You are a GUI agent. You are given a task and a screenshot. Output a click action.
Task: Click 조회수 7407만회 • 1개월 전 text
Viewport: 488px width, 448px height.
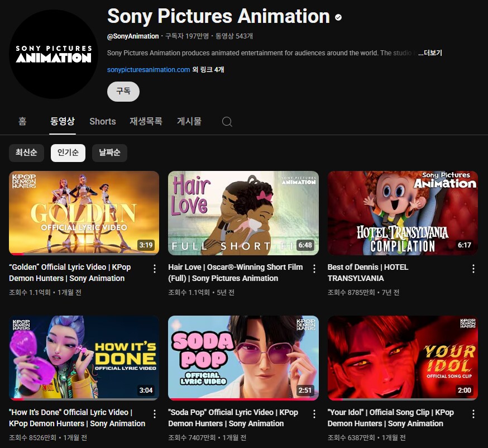pyautogui.click(x=207, y=438)
